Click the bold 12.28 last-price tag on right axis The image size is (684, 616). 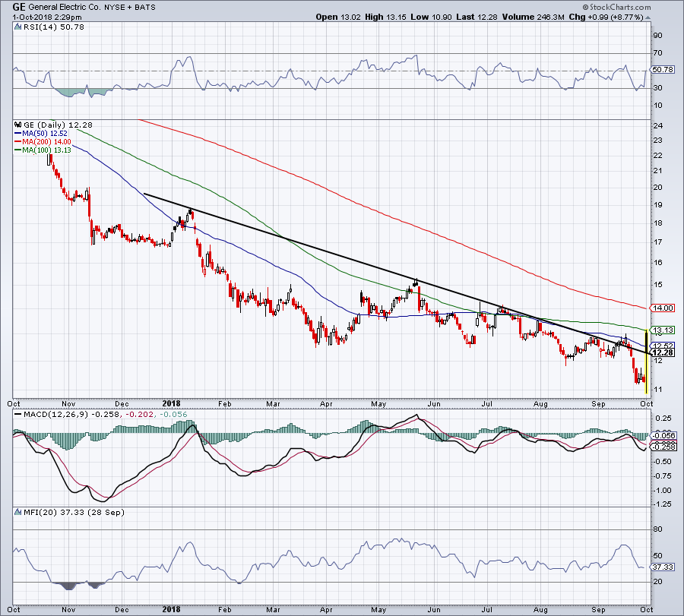click(663, 352)
